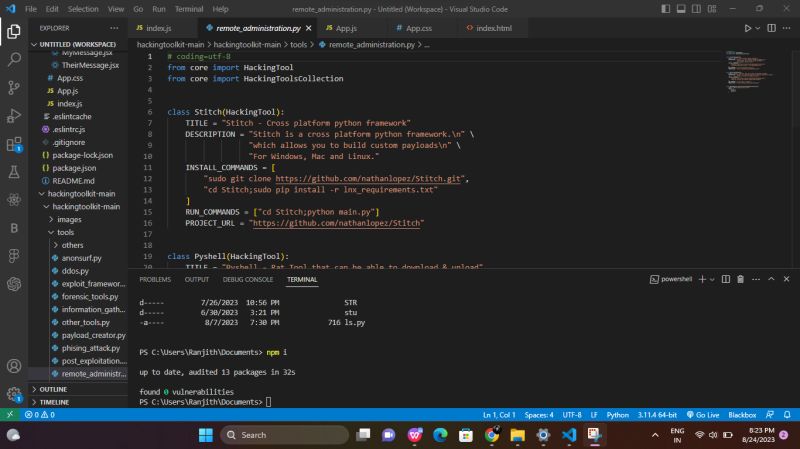The width and height of the screenshot is (800, 449).
Task: Open the Accounts icon in activity bar
Action: click(x=14, y=366)
